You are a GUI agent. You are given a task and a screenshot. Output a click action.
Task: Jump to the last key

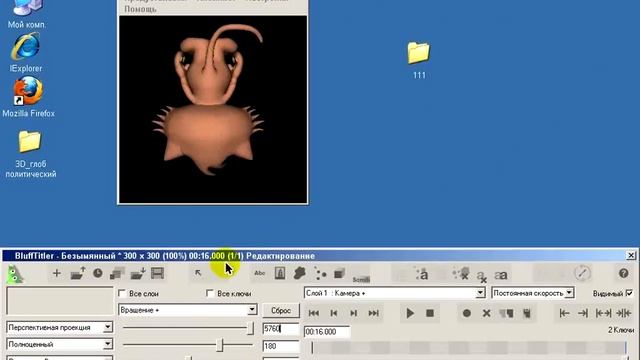pos(373,313)
